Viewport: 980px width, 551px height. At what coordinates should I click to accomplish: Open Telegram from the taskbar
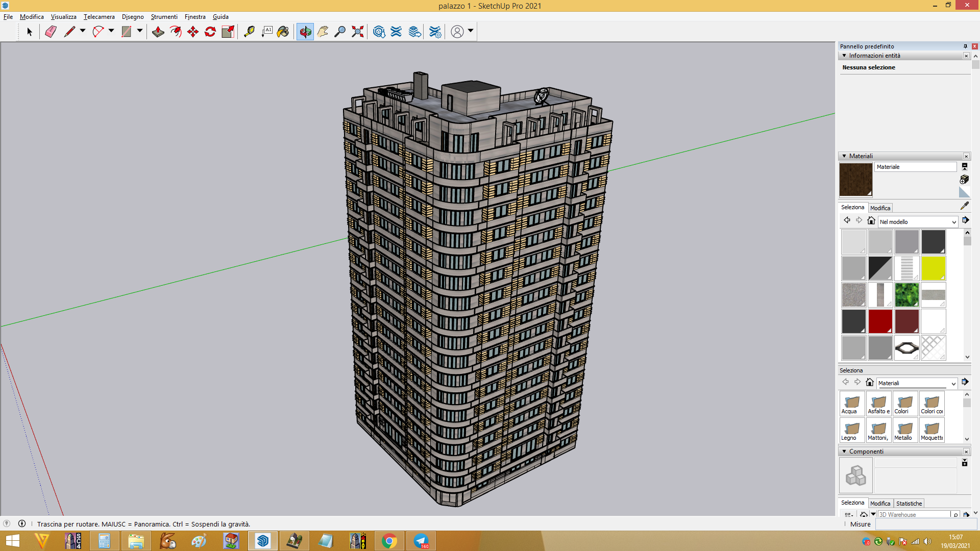coord(421,541)
